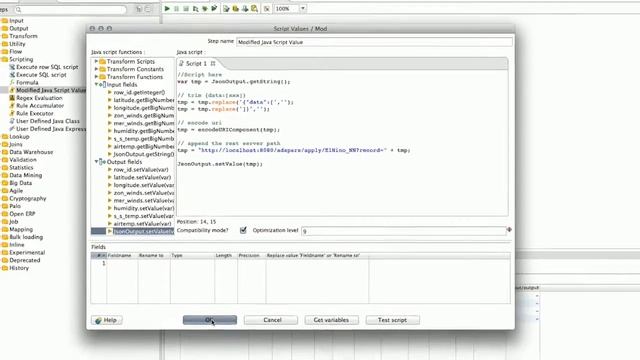Click the Test script button
The height and width of the screenshot is (360, 640).
pyautogui.click(x=392, y=320)
